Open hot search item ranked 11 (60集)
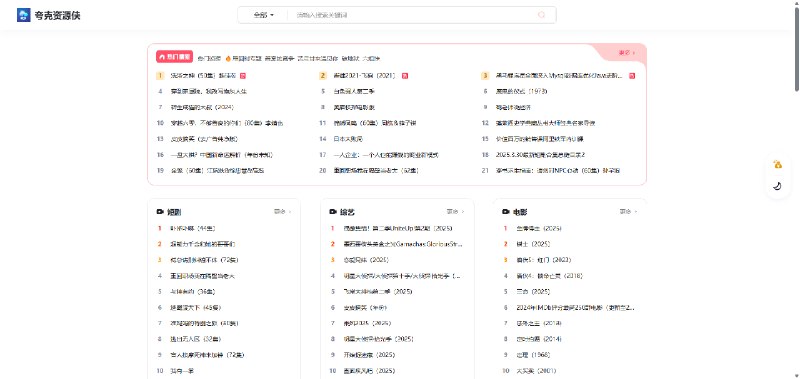This screenshot has height=379, width=800. point(375,123)
